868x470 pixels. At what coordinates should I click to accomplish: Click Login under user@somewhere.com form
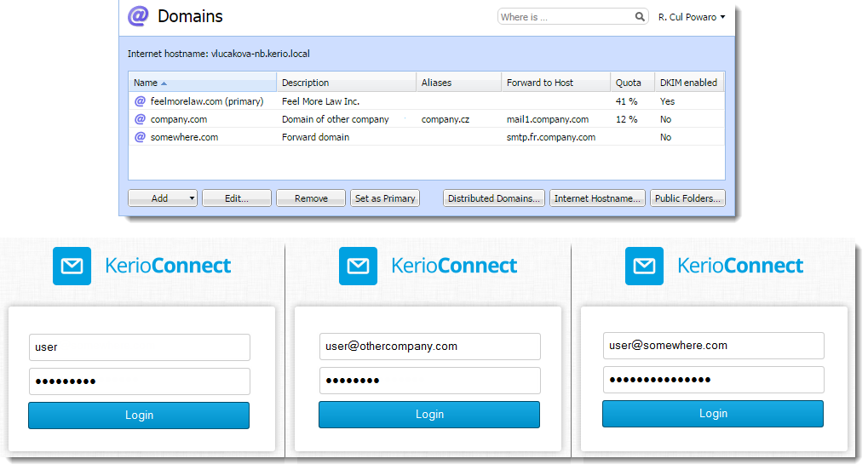[x=713, y=414]
